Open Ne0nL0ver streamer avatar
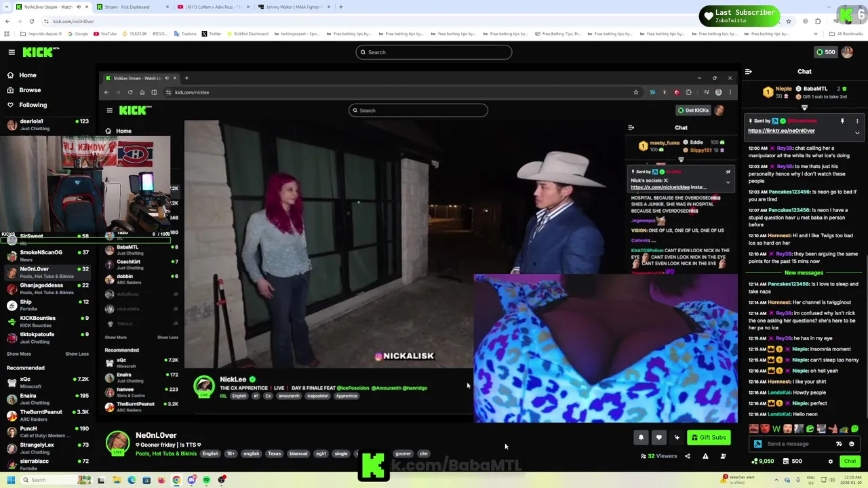The height and width of the screenshot is (488, 868). coord(117,443)
